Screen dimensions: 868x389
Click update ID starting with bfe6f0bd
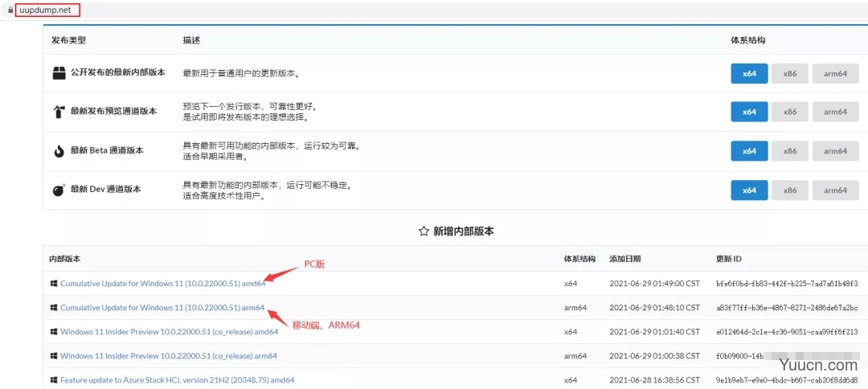(787, 284)
